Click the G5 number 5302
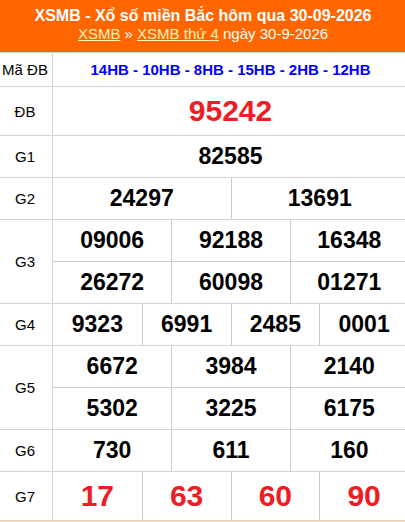This screenshot has height=522, width=405. 112,408
